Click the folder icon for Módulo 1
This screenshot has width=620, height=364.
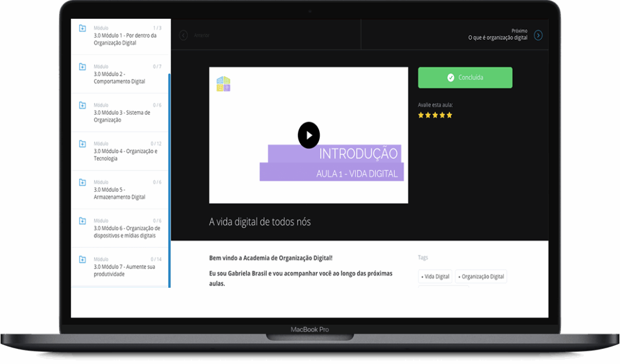click(82, 28)
